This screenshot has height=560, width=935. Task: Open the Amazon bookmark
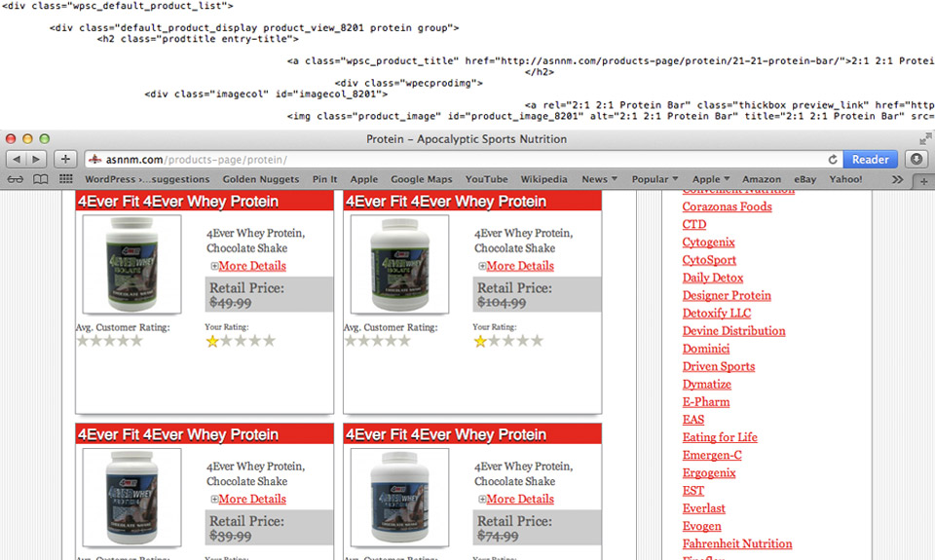click(762, 179)
